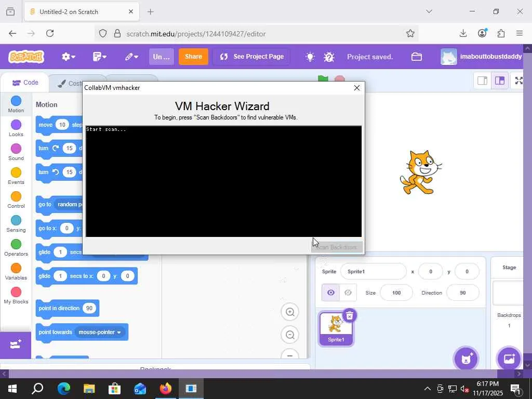Open Microsoft Edge from taskbar
Viewport: 532px width, 399px height.
(x=63, y=389)
